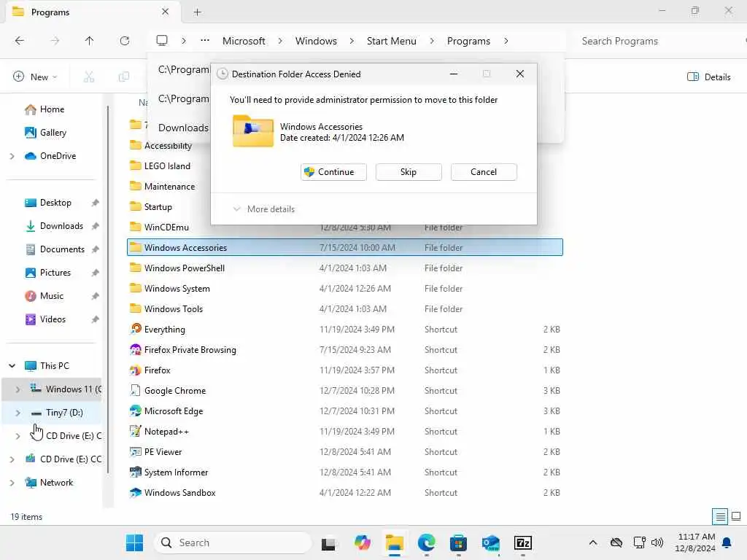The height and width of the screenshot is (560, 747).
Task: Expand the Tiny7 (D:) drive node
Action: (x=18, y=413)
